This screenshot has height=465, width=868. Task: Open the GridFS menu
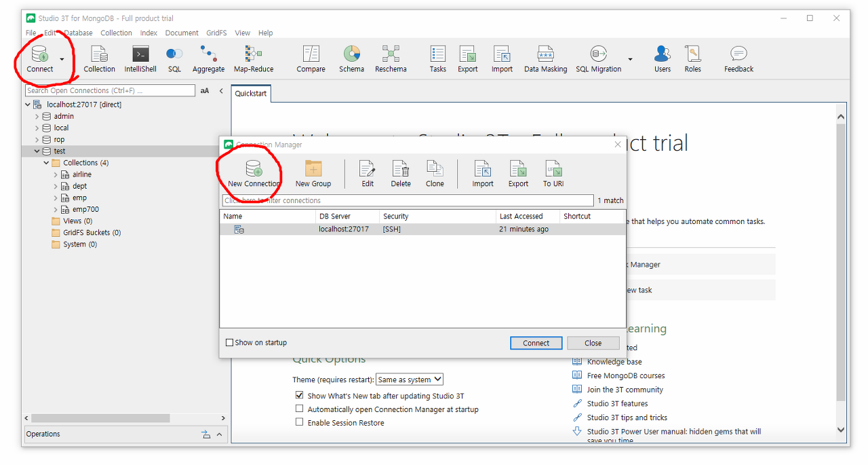point(217,33)
